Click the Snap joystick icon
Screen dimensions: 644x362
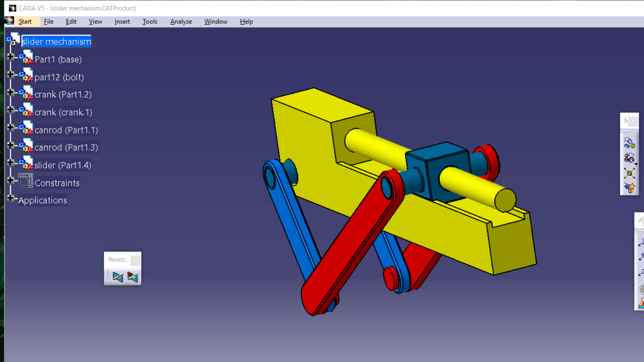point(628,158)
